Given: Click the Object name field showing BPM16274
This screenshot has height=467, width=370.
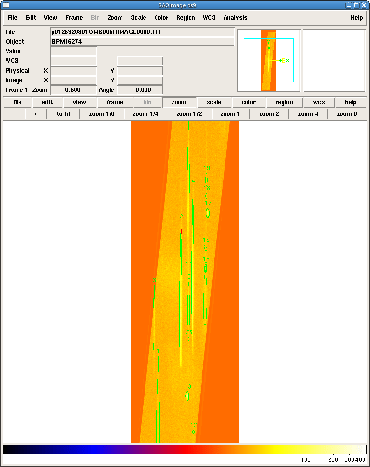Looking at the screenshot, I should pyautogui.click(x=142, y=42).
